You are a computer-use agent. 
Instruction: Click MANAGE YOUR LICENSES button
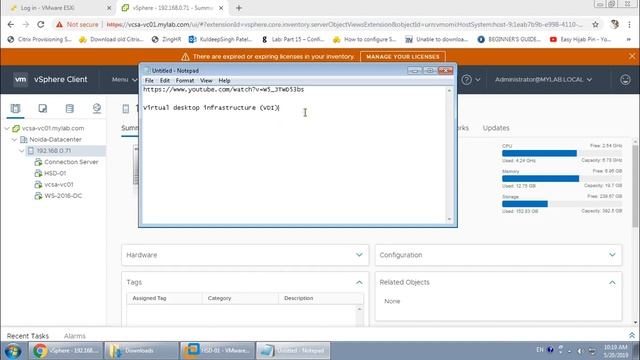tap(403, 56)
